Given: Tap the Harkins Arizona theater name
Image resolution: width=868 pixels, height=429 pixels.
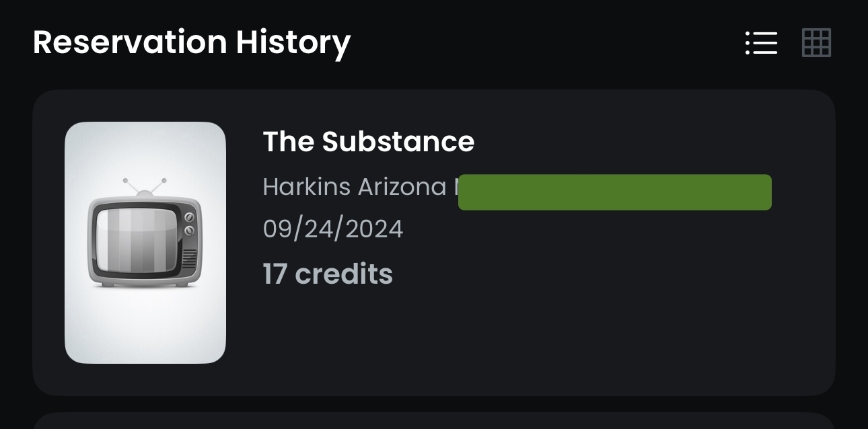Looking at the screenshot, I should point(355,187).
